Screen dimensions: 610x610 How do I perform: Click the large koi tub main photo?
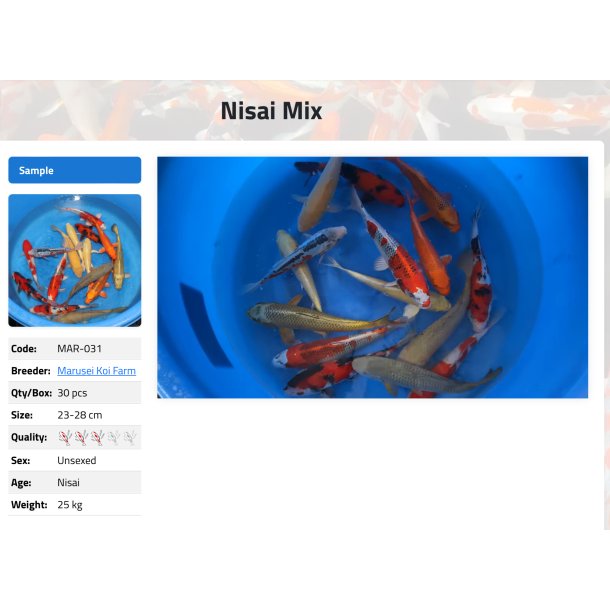[372, 277]
